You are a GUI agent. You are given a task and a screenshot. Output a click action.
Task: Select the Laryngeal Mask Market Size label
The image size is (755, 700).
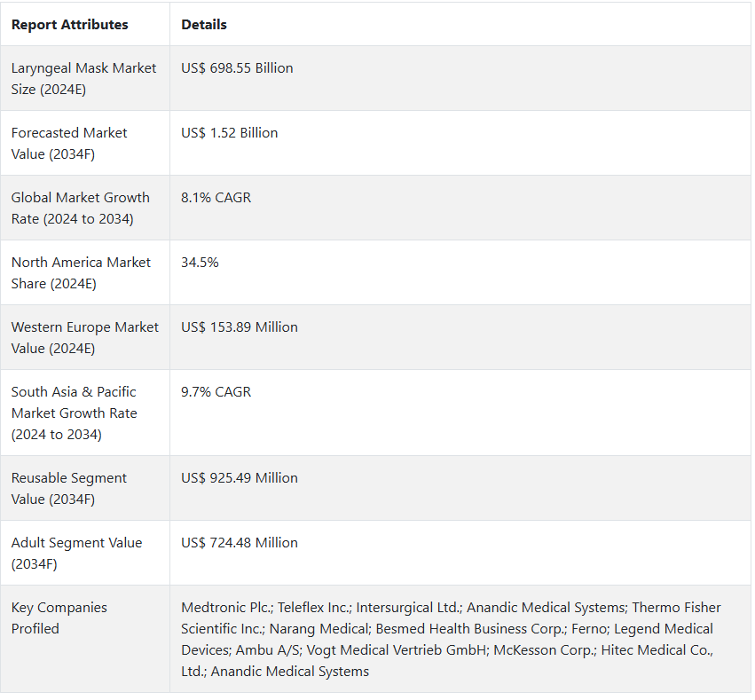click(83, 78)
